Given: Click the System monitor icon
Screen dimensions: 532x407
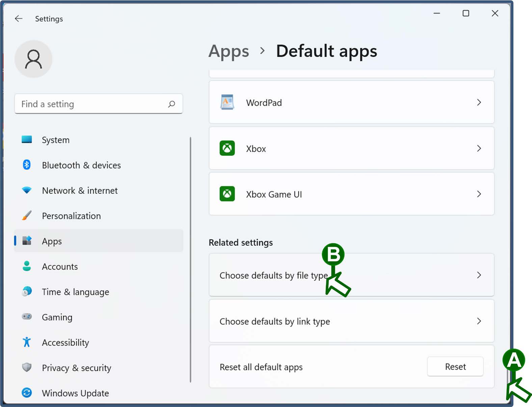Looking at the screenshot, I should (x=27, y=139).
